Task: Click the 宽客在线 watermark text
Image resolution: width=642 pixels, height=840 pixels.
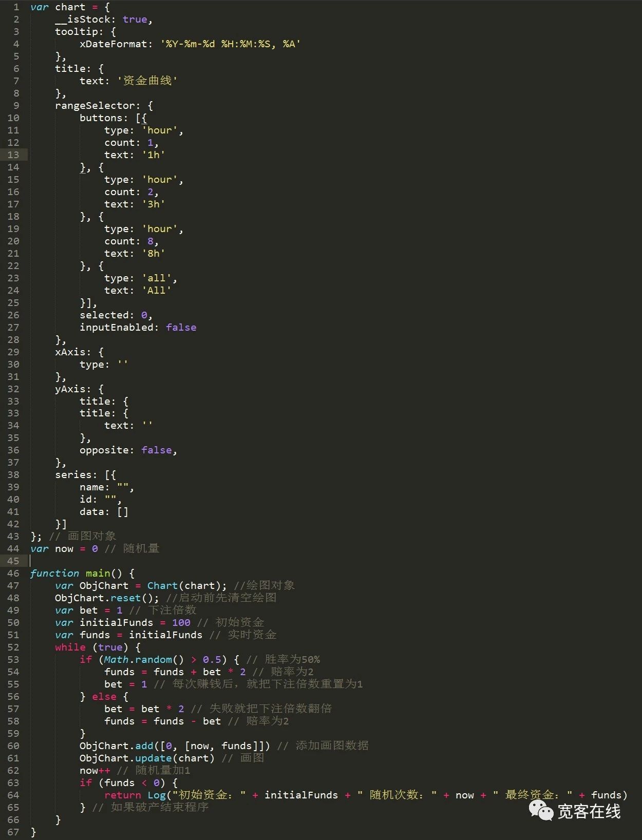Action: (x=589, y=811)
